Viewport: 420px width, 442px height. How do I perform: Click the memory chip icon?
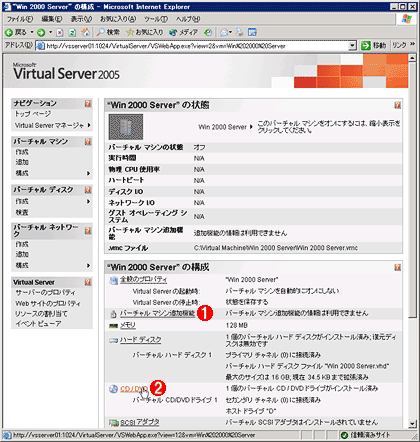pyautogui.click(x=114, y=326)
